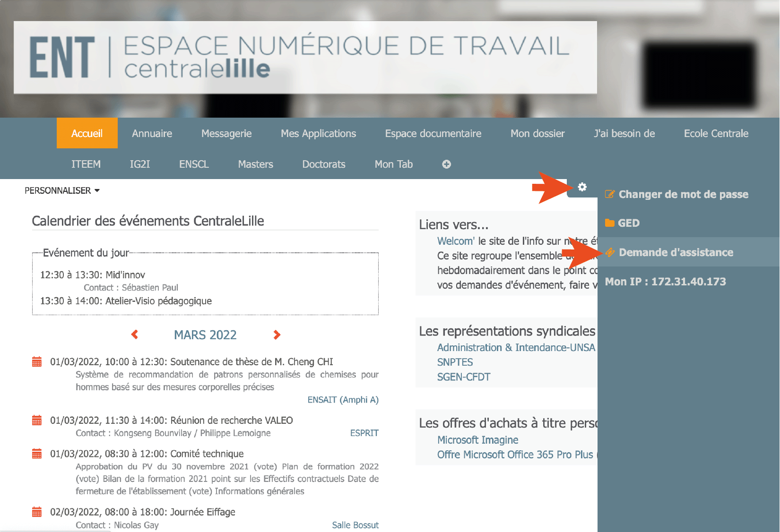Screen dimensions: 780x532
Task: Switch to the Mes Applications tab
Action: 318,134
